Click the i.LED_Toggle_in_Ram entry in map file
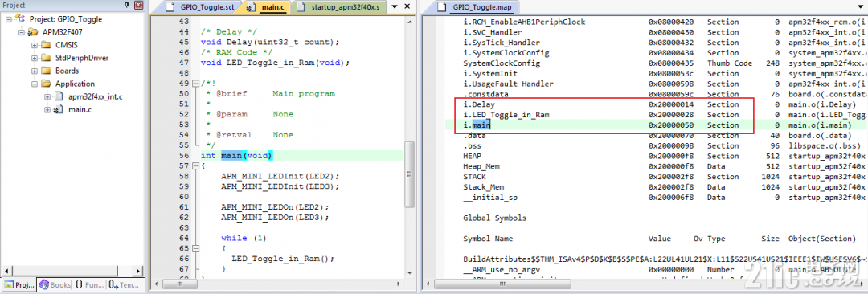 (506, 115)
